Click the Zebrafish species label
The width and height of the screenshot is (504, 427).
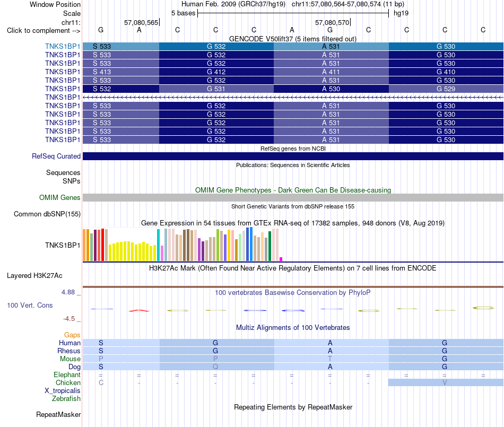(x=66, y=399)
